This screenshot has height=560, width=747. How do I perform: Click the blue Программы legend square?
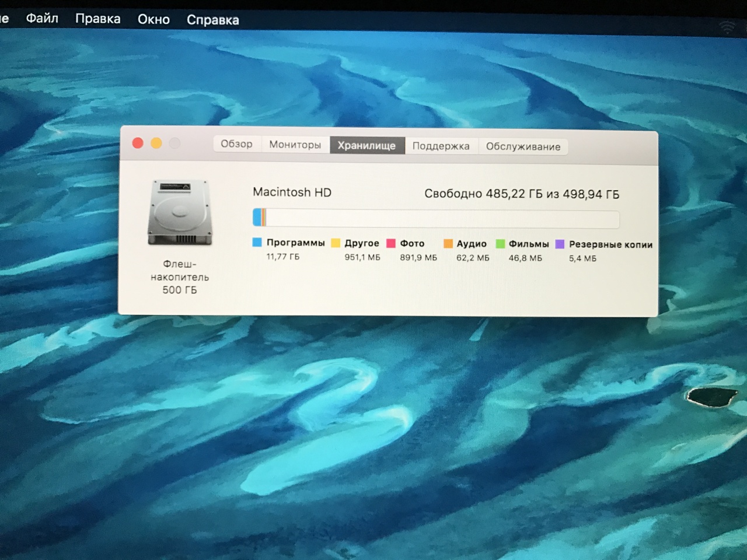257,242
